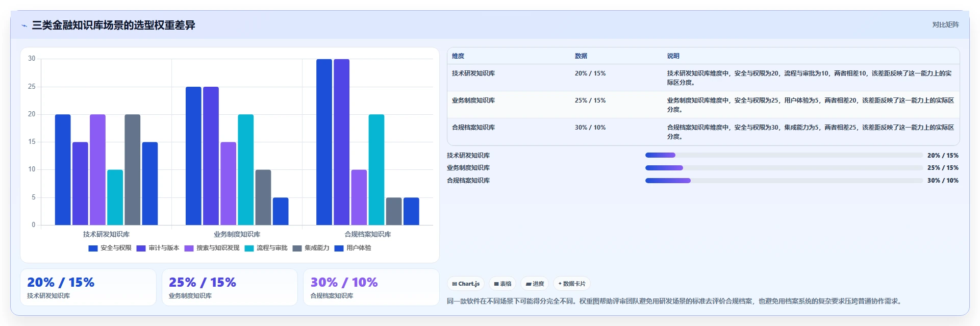
Task: Click the teal bar in 业务制度知识库 group
Action: (245, 170)
